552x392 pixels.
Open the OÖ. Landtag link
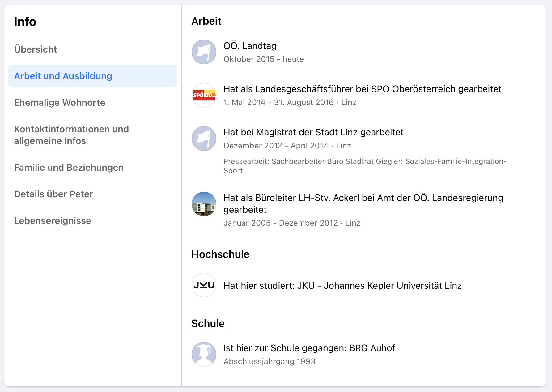tap(250, 45)
